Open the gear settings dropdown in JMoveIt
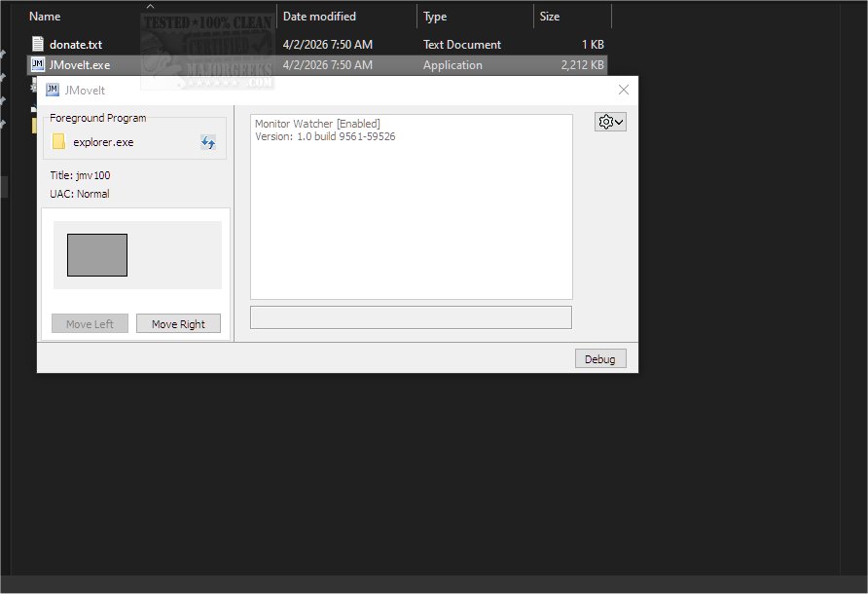868x594 pixels. tap(610, 122)
